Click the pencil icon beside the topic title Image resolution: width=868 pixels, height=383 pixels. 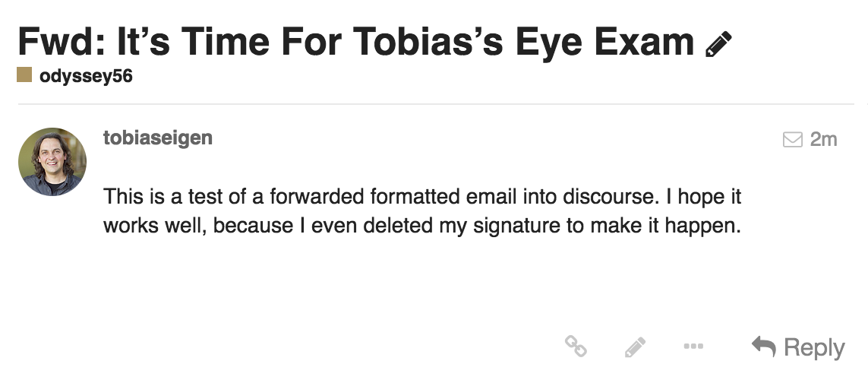click(718, 44)
